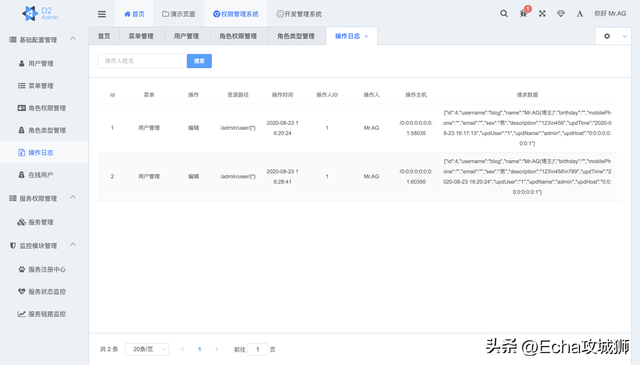Click the 服务注册中心 paw icon
Image resolution: width=640 pixels, height=365 pixels.
coord(22,269)
